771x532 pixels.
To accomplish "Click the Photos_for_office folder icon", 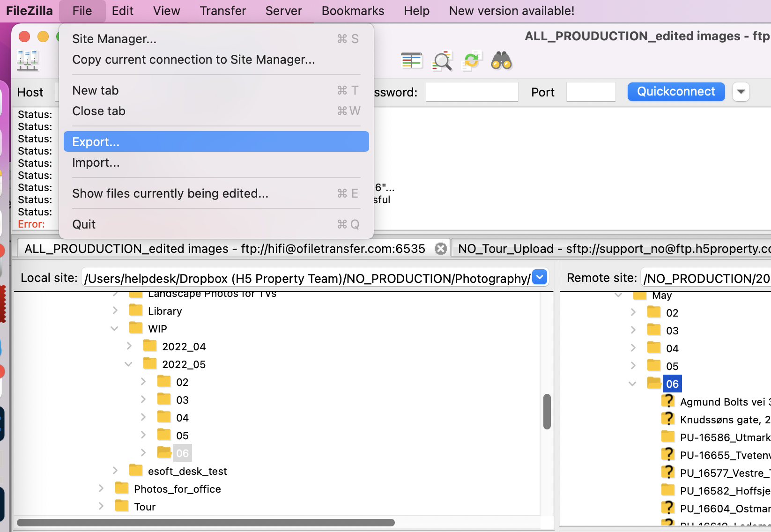I will [x=122, y=488].
